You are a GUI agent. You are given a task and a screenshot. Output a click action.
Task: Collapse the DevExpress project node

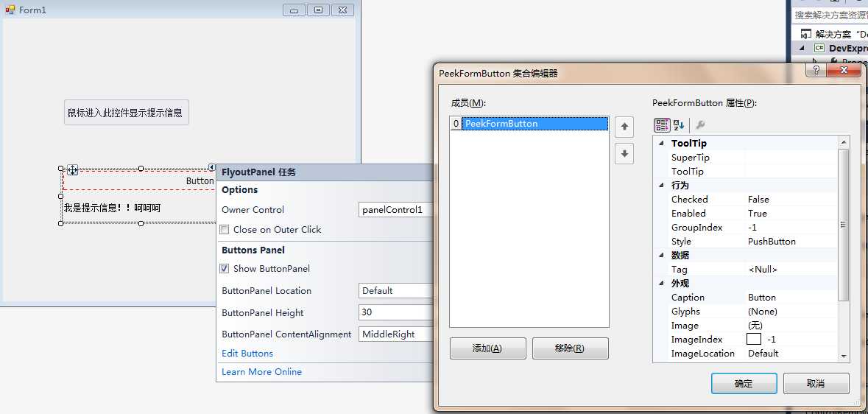802,48
